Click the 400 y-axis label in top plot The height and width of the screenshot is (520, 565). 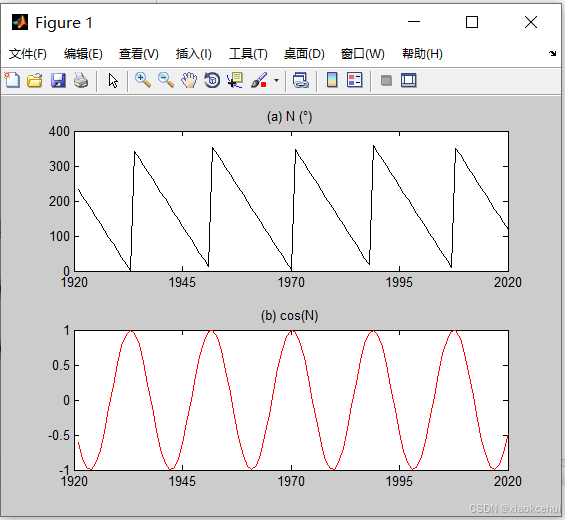click(x=59, y=132)
